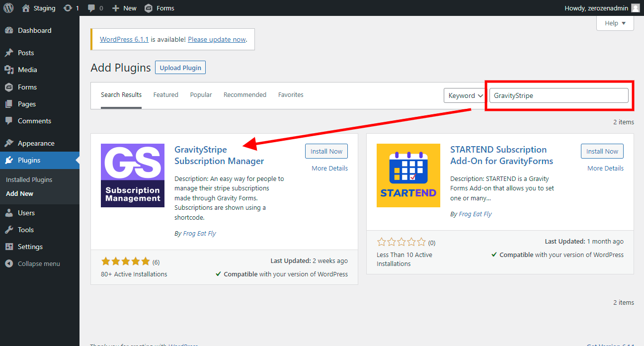View comments from the admin bar

pyautogui.click(x=95, y=8)
